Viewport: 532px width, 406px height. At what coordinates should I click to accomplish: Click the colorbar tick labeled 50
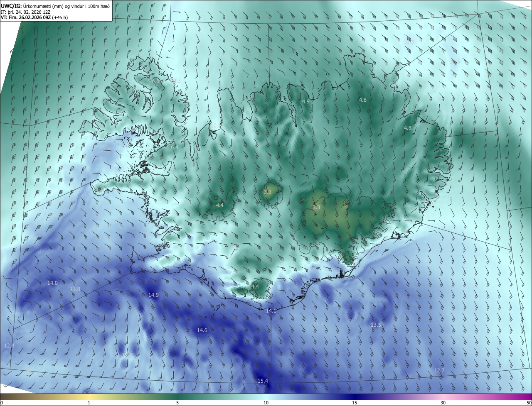coord(529,403)
